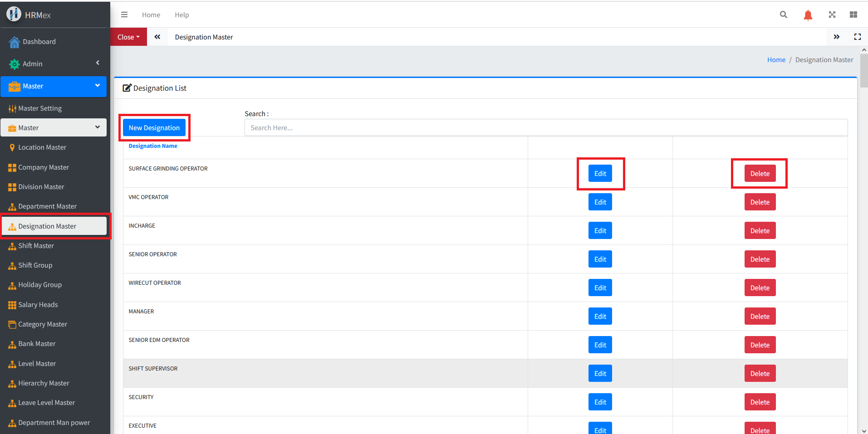This screenshot has width=868, height=434.
Task: Open the Close dropdown button
Action: tap(128, 37)
